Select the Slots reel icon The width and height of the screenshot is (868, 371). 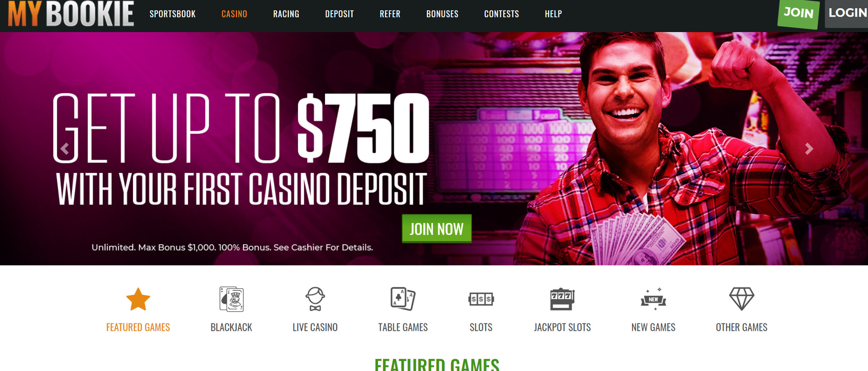481,299
